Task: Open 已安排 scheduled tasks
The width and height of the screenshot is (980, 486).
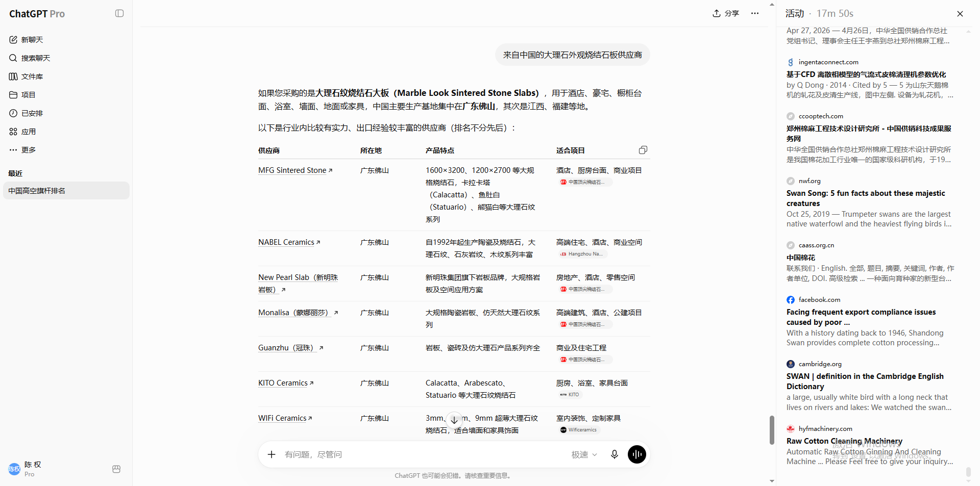Action: pos(66,113)
